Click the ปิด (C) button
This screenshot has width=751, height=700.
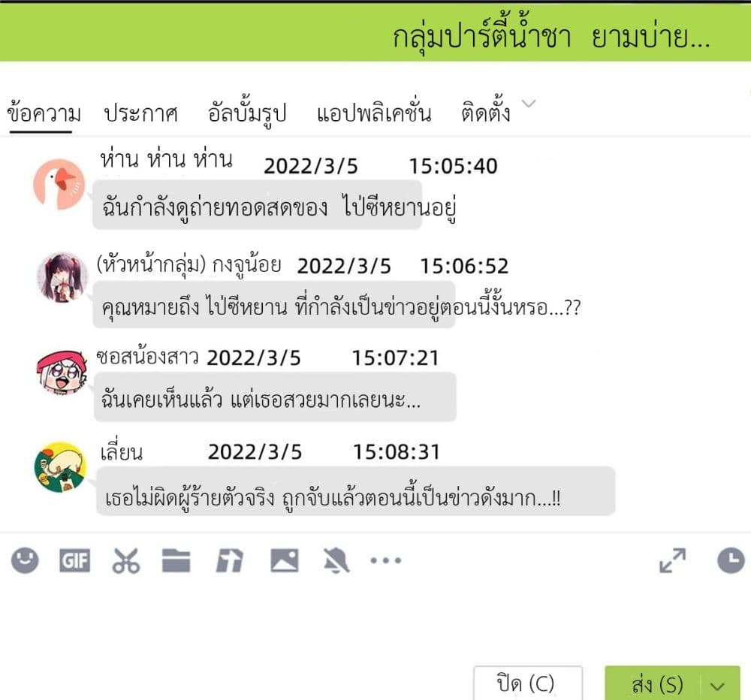click(528, 683)
